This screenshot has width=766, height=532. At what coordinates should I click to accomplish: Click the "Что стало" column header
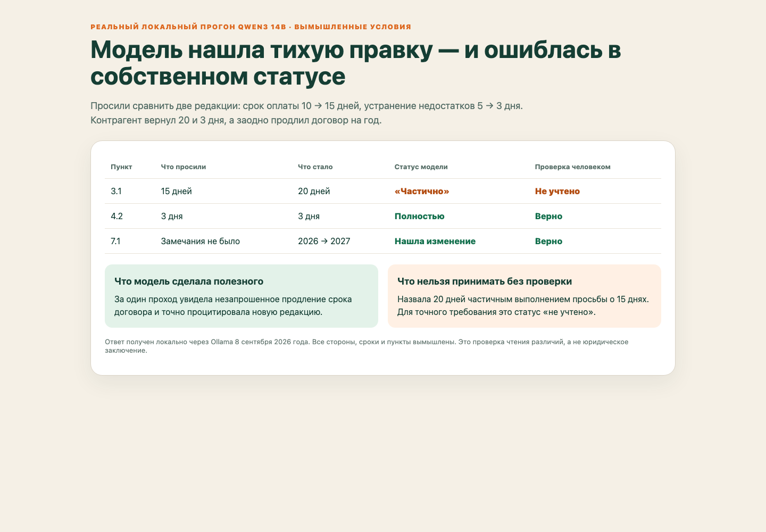pos(315,167)
